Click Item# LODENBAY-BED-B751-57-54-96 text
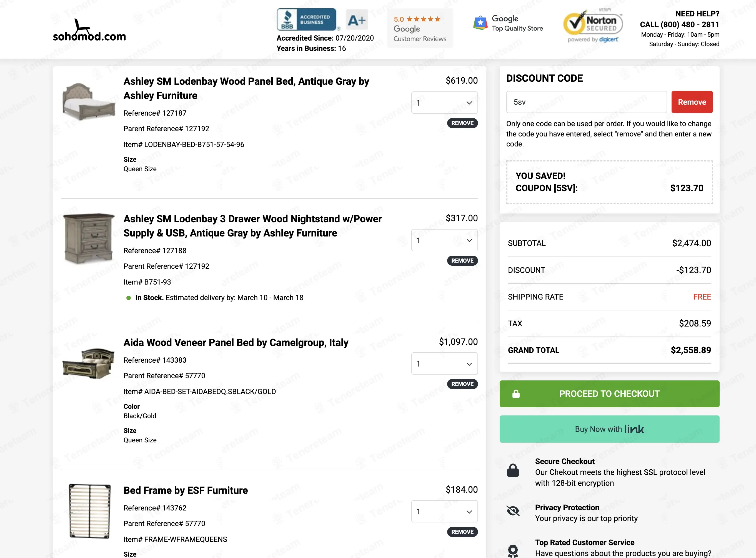 184,145
